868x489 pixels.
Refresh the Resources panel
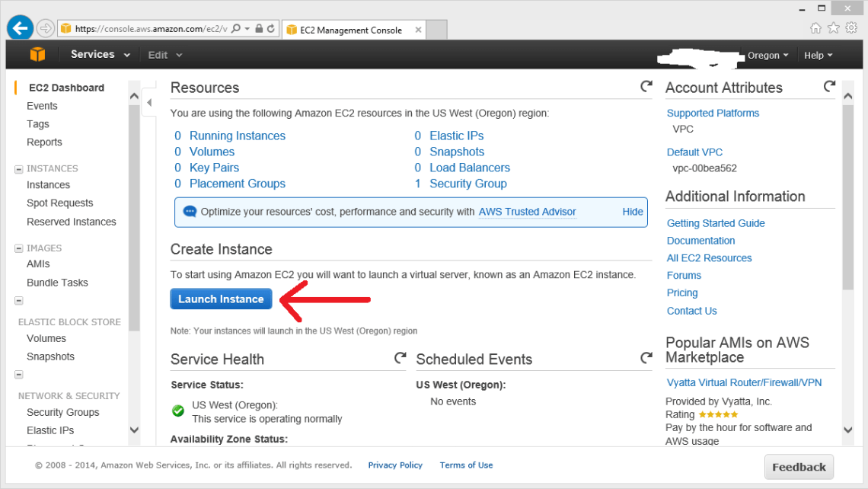point(646,87)
